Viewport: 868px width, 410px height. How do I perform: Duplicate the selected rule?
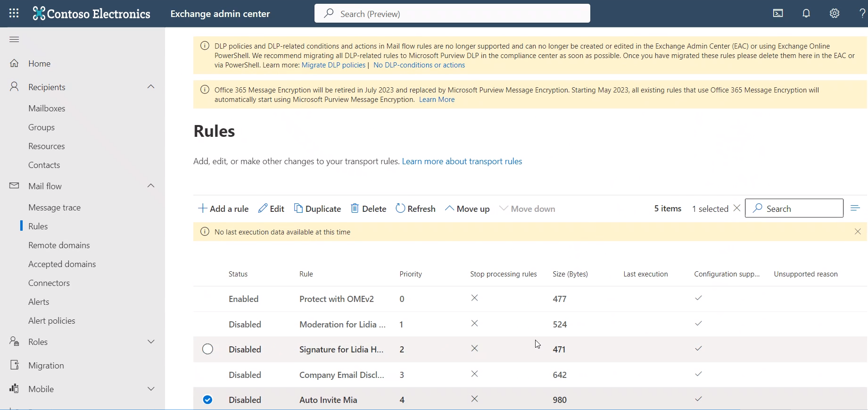tap(317, 209)
